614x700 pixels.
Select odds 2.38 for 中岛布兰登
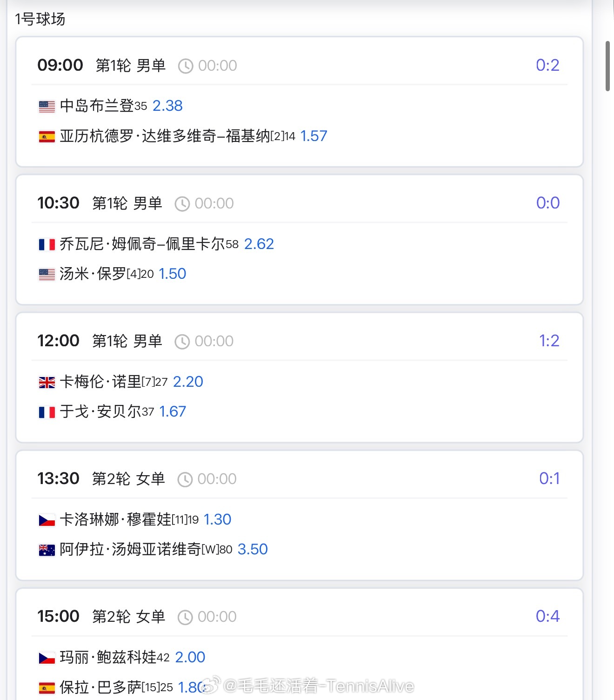point(167,106)
